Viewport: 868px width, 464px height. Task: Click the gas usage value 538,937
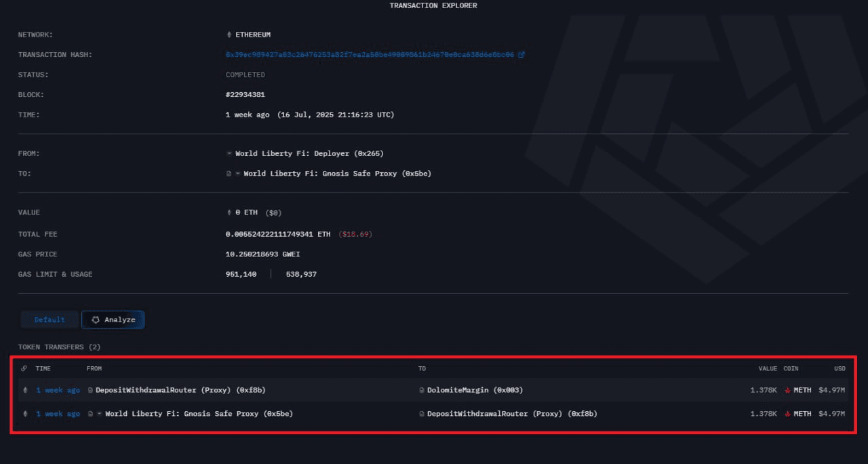(301, 275)
